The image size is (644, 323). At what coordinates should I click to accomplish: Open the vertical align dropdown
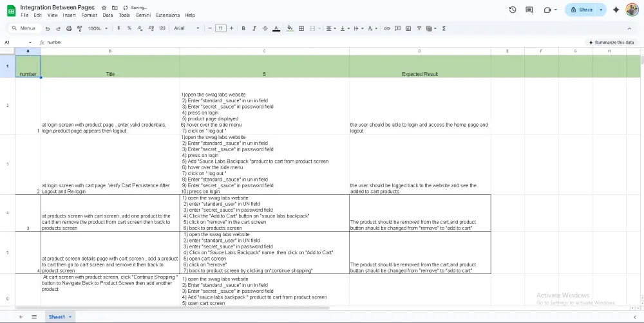pos(345,28)
